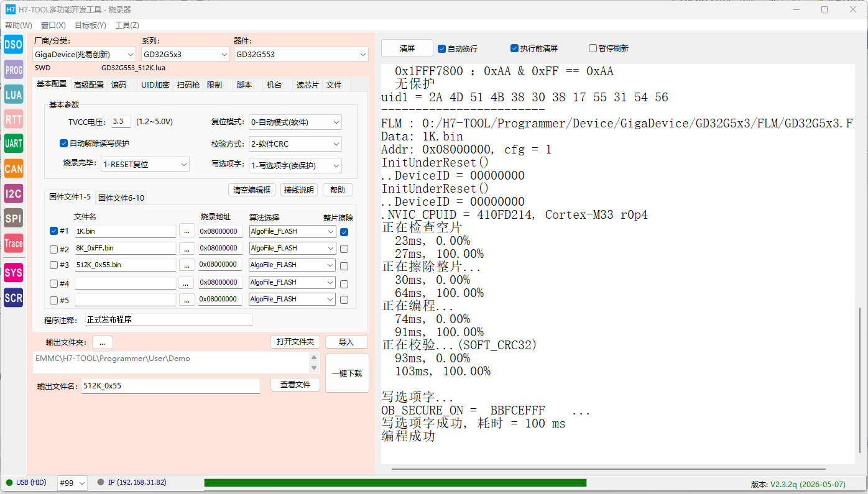Click the 一键下载 one-click download button
The height and width of the screenshot is (494, 868).
point(347,373)
